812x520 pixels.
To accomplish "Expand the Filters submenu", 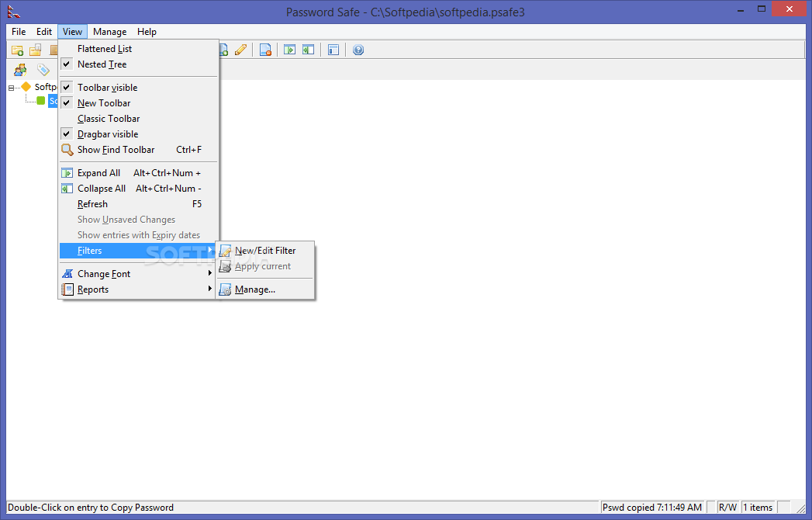I will [139, 251].
